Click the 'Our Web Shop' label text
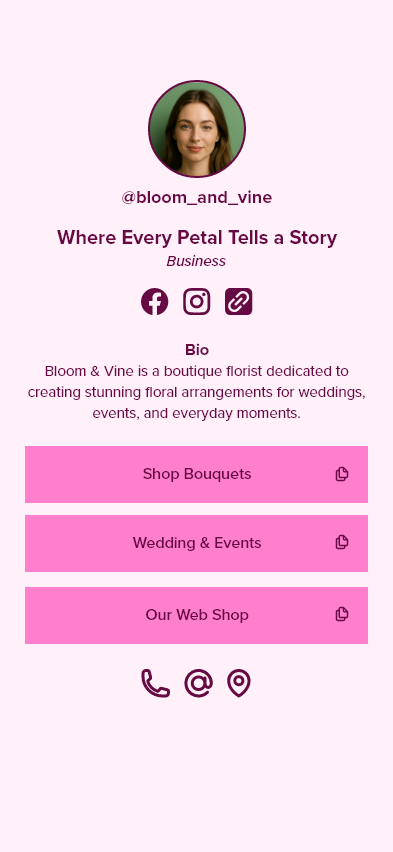Screen dimensions: 393x852 click(x=197, y=615)
